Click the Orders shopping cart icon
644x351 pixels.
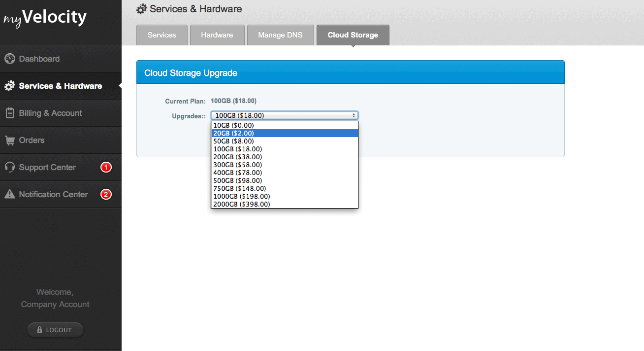[10, 140]
